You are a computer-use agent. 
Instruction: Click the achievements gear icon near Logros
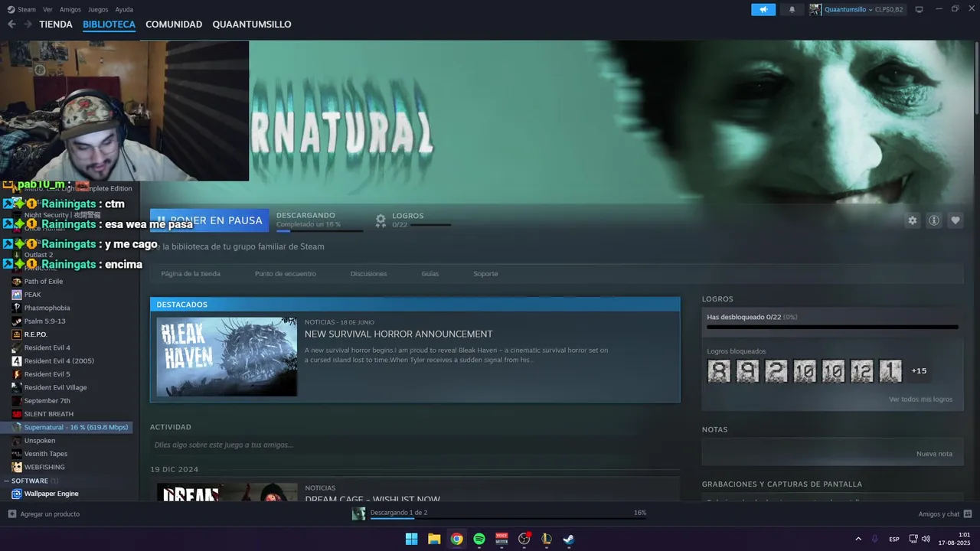[x=381, y=220]
